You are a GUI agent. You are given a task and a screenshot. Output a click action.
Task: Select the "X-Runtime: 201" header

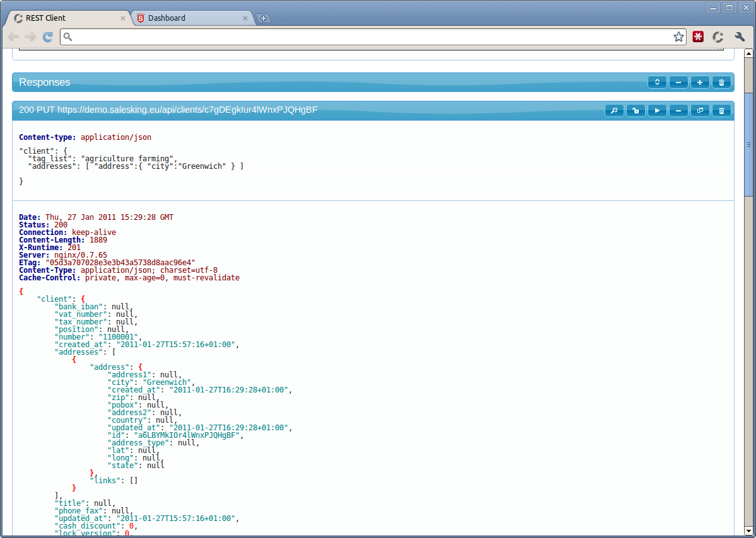50,248
